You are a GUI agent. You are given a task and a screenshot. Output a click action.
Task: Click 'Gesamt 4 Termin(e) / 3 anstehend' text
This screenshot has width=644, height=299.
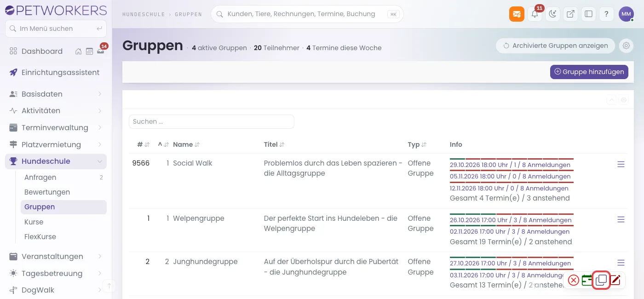tap(510, 199)
